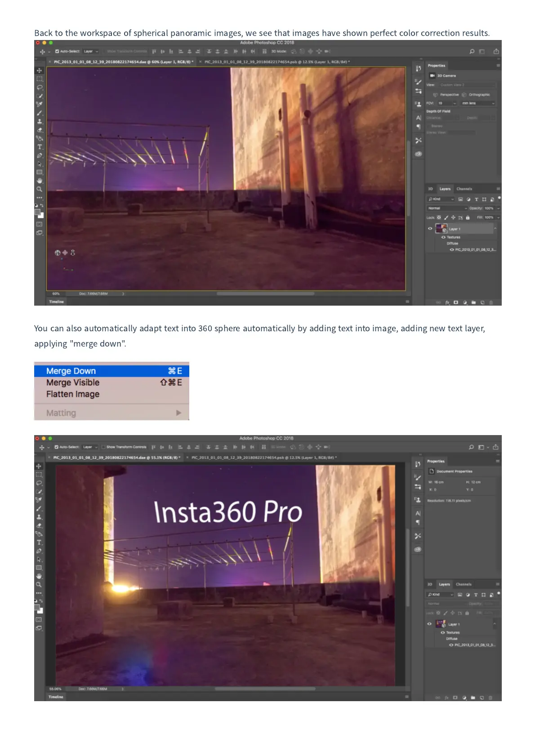Select Lasso tool in 3D Camera Photoshop window
This screenshot has width=535, height=756.
tap(40, 87)
